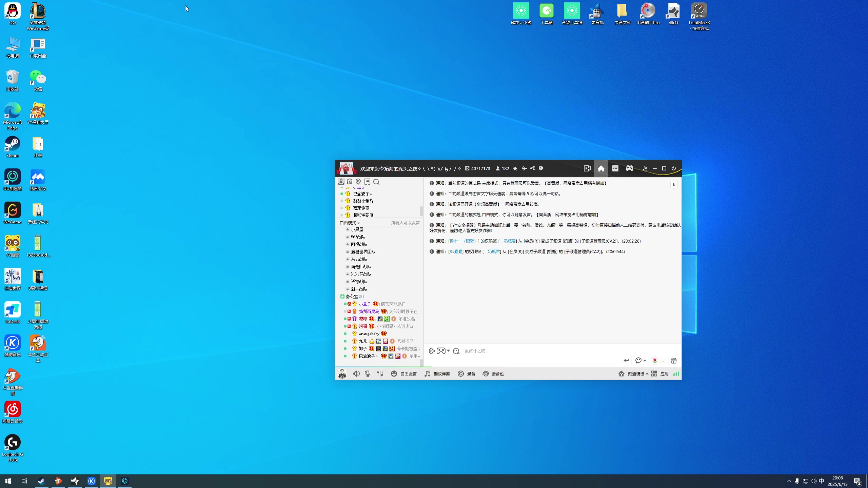868x488 pixels.
Task: Select the 南老师战队 sub-channel
Action: coord(361,267)
